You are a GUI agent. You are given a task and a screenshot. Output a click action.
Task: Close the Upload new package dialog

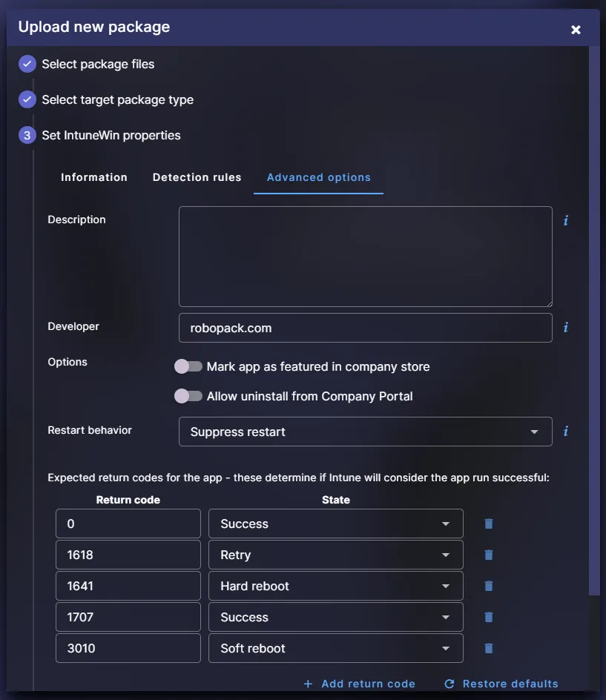click(576, 30)
